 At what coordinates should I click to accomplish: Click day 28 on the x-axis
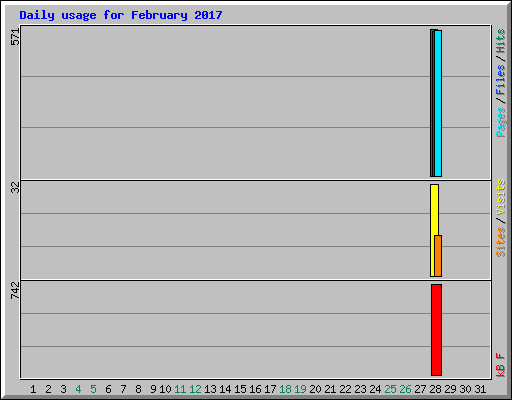click(x=435, y=389)
